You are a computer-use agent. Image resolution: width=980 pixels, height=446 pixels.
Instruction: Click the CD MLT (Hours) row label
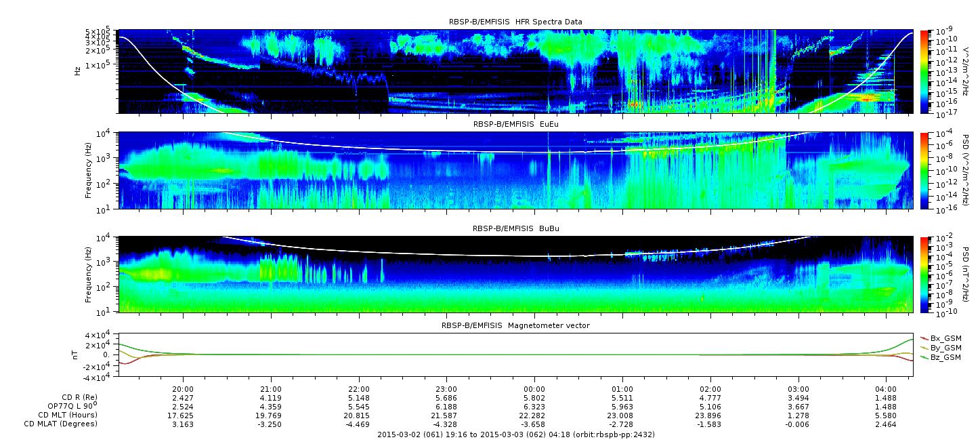pos(68,415)
